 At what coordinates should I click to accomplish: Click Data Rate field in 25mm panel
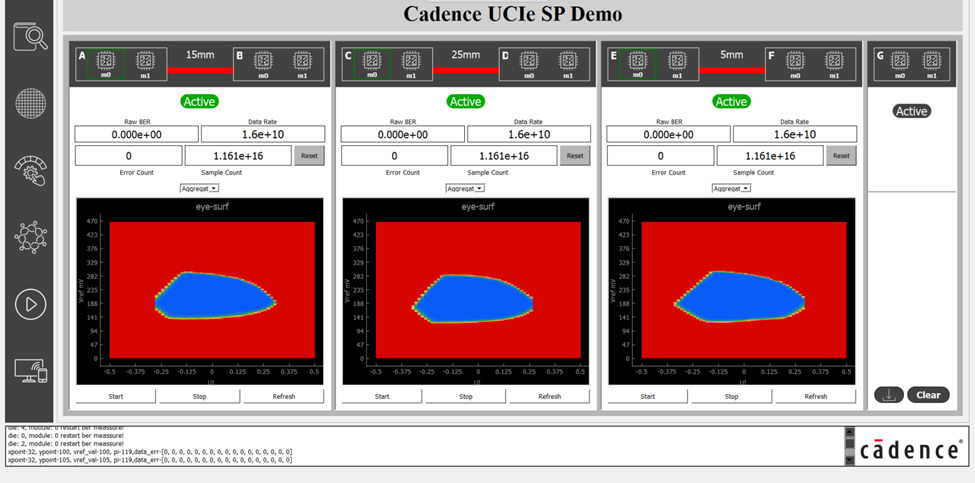click(x=529, y=134)
